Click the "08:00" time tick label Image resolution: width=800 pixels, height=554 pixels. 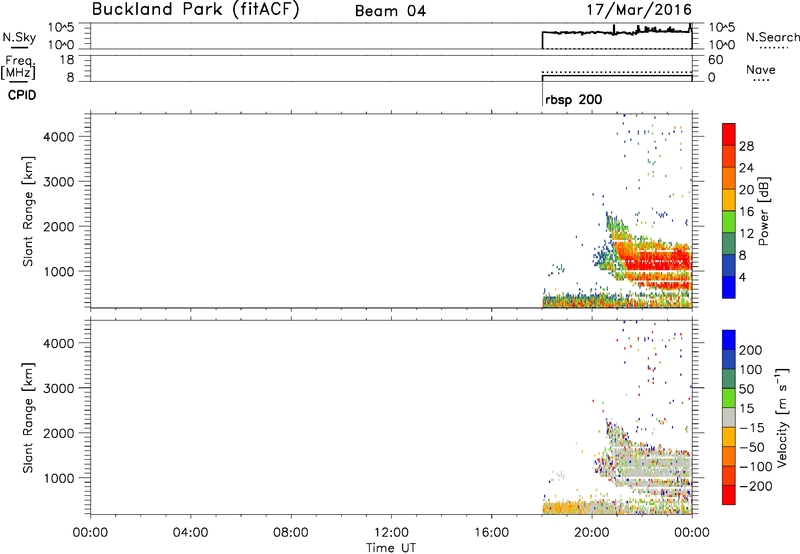point(290,533)
